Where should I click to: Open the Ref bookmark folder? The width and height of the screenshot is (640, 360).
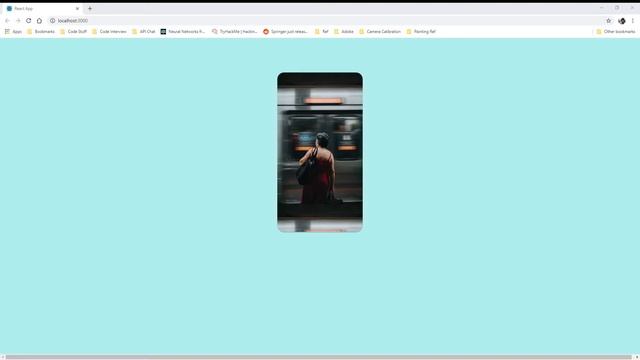[x=322, y=31]
